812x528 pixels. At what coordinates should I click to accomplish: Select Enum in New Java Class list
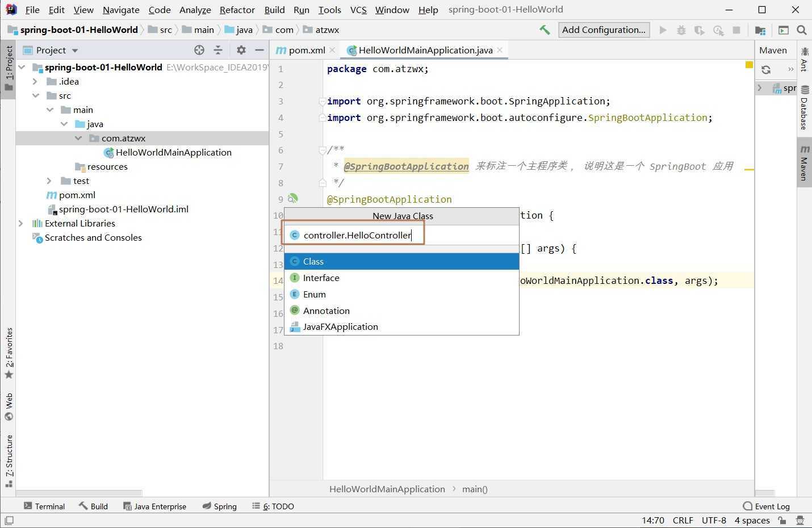(401, 294)
